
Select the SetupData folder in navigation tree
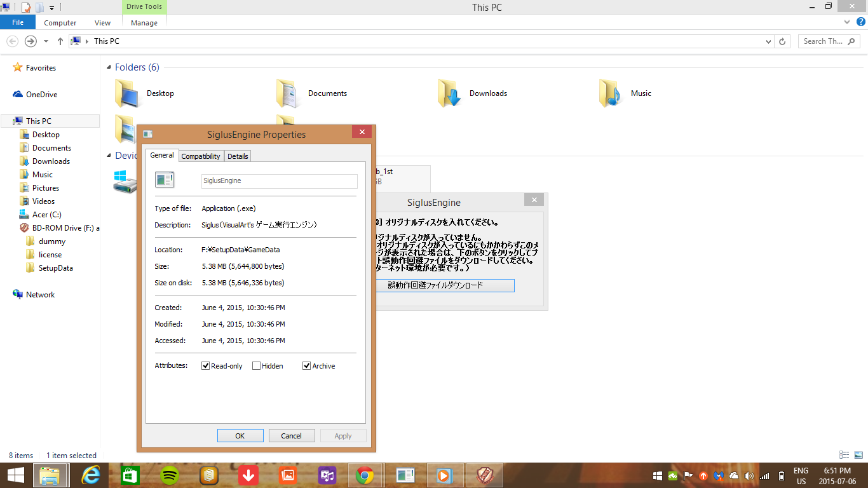(55, 268)
